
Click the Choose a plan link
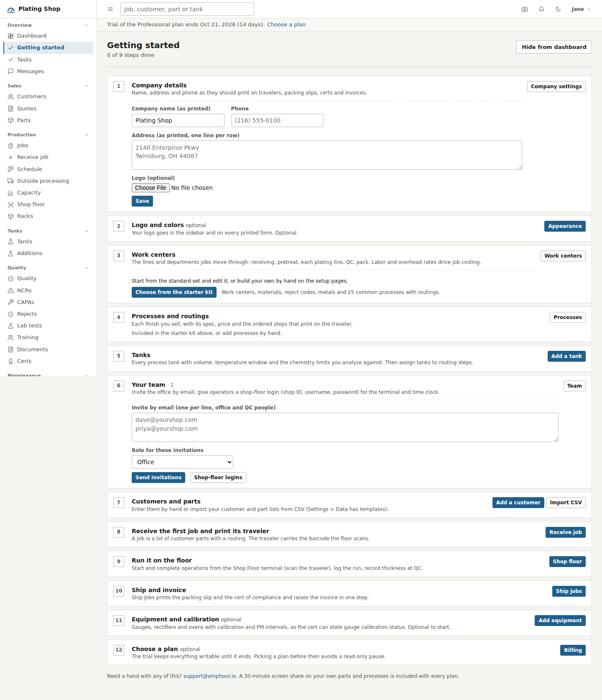point(286,25)
